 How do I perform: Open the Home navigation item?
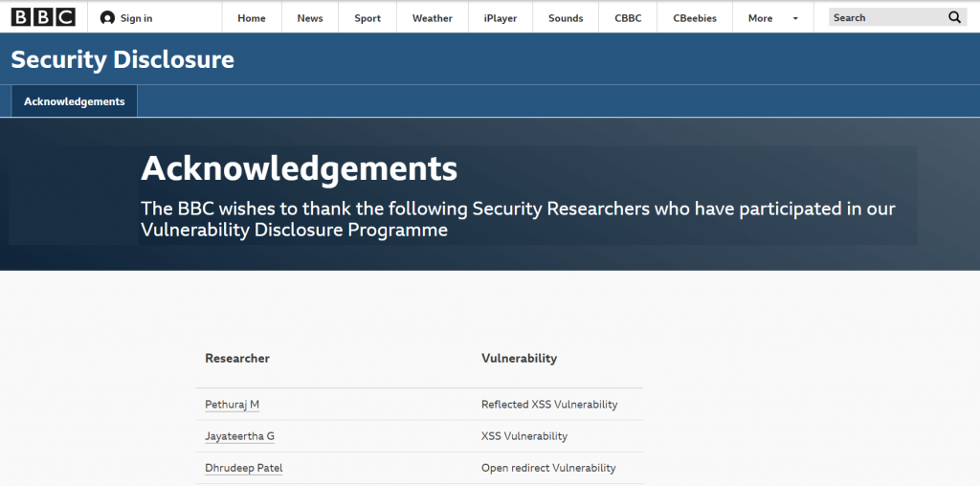252,18
